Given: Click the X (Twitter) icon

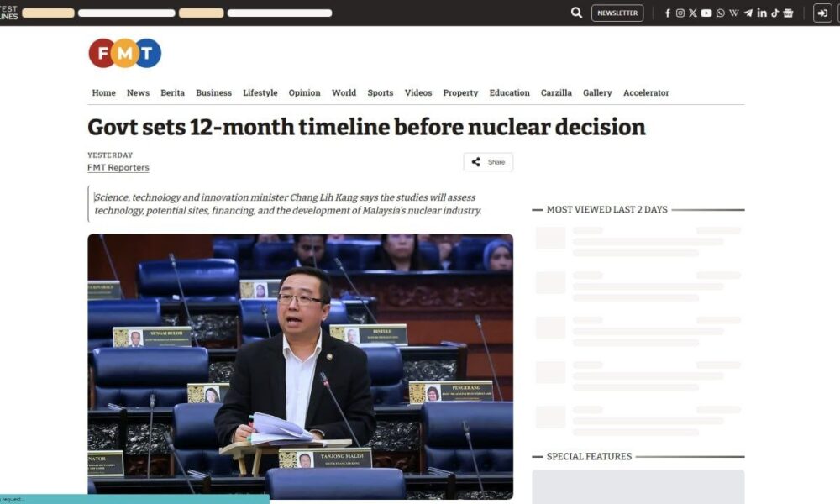Looking at the screenshot, I should point(693,13).
